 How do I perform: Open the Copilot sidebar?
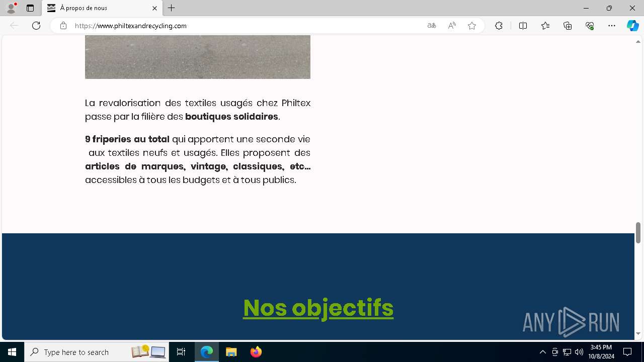click(x=633, y=26)
